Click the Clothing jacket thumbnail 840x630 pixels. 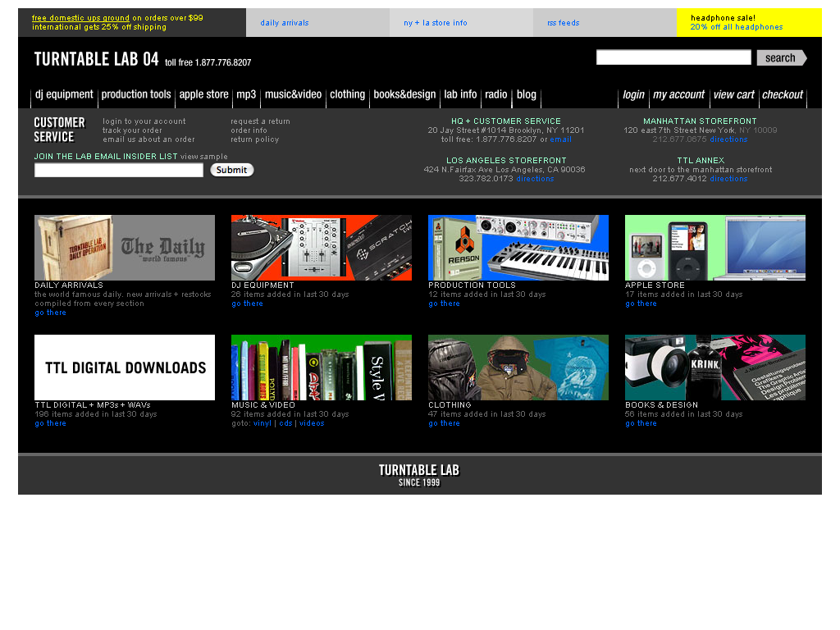[x=518, y=367]
